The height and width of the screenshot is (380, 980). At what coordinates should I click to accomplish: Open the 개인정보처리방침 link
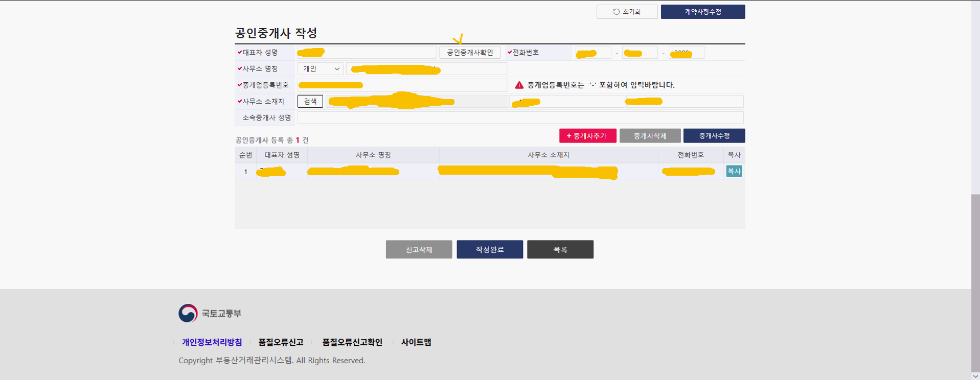212,342
